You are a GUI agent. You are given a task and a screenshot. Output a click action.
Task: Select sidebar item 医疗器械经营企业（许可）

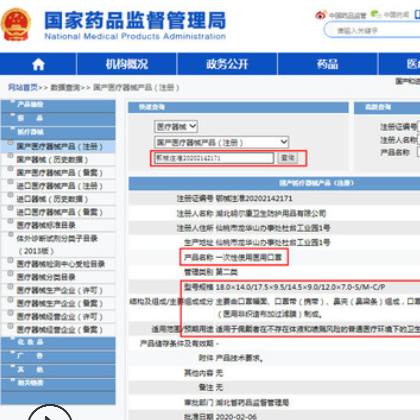(x=59, y=317)
